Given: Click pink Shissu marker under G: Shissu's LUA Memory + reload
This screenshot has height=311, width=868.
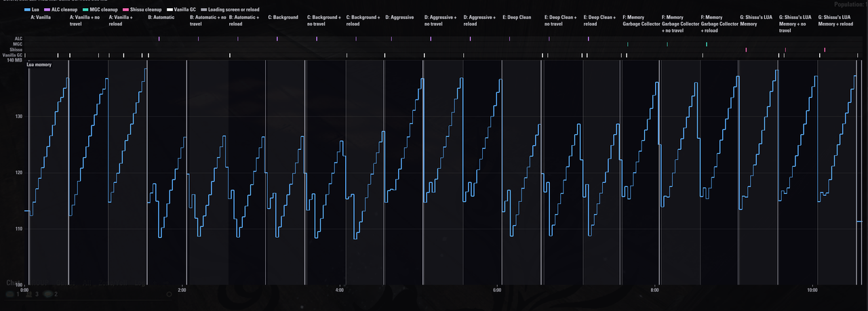Looking at the screenshot, I should (825, 49).
